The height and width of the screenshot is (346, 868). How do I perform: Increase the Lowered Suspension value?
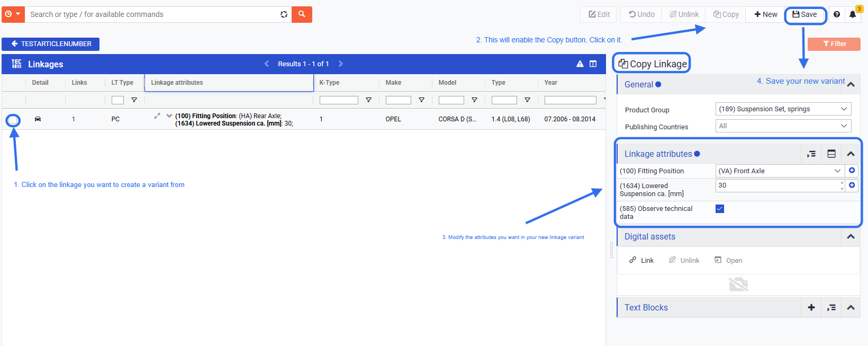tap(842, 183)
